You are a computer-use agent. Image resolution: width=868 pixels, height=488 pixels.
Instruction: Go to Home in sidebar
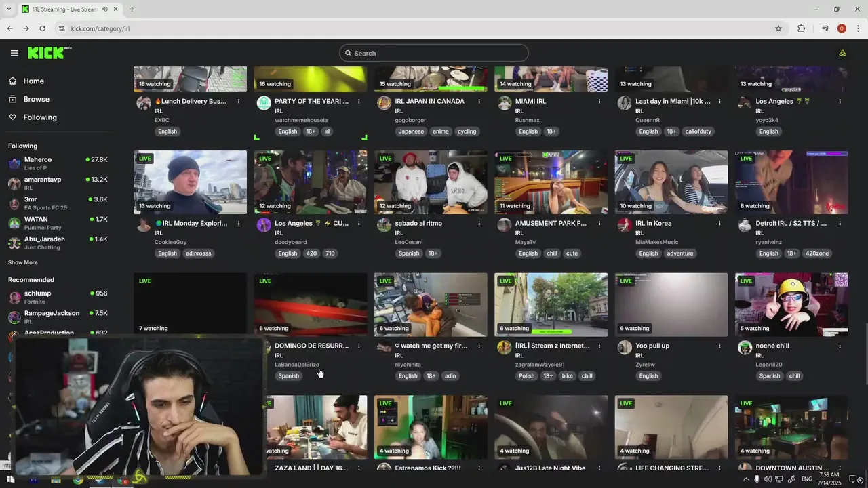pyautogui.click(x=26, y=81)
